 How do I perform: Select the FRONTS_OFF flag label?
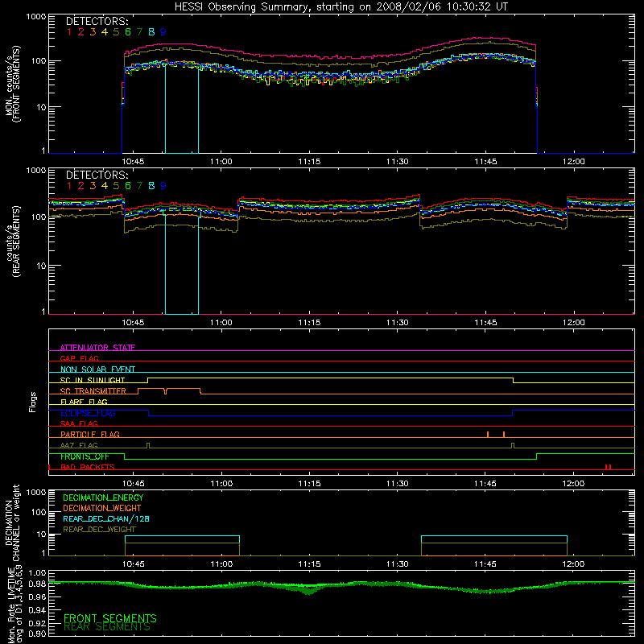pos(85,456)
